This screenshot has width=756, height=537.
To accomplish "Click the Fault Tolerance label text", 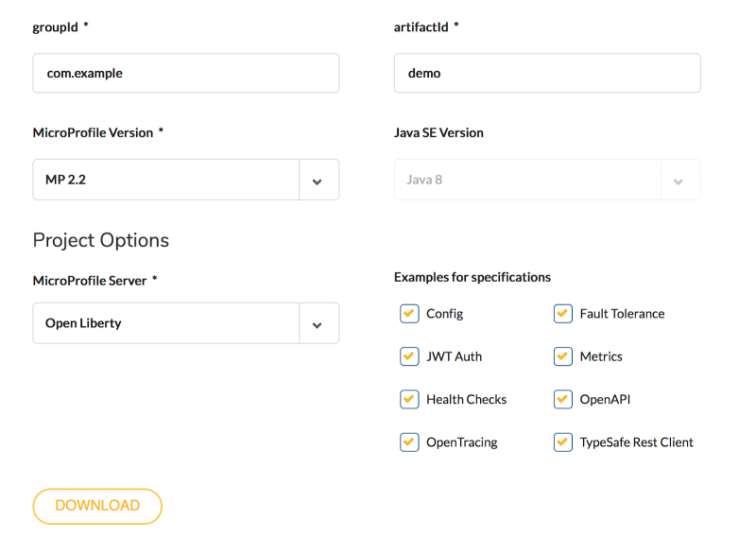I will pyautogui.click(x=622, y=314).
